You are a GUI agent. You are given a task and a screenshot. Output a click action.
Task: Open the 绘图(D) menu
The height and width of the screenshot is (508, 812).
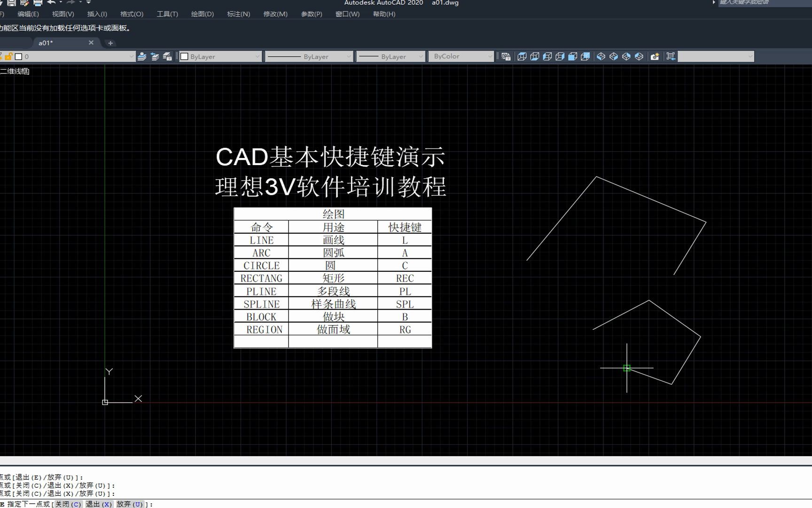[202, 14]
